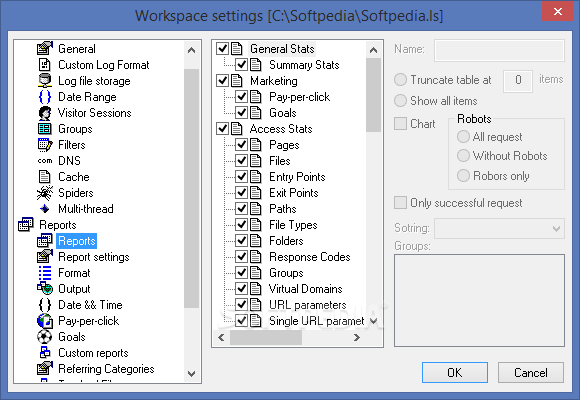Enable the Chart checkbox
Viewport: 580px width, 400px height.
click(x=400, y=124)
